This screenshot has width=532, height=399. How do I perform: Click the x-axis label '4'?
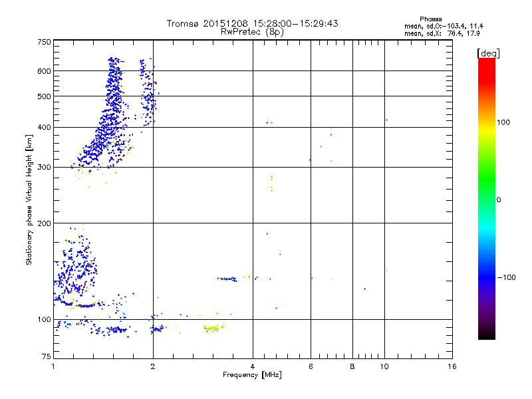(x=253, y=366)
